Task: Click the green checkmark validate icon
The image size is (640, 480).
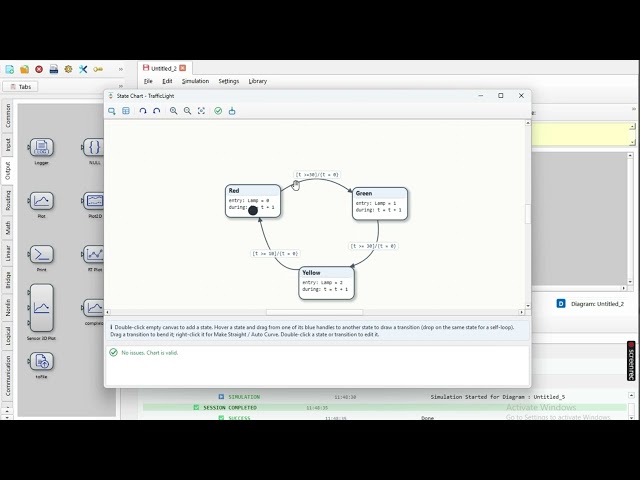Action: point(218,111)
